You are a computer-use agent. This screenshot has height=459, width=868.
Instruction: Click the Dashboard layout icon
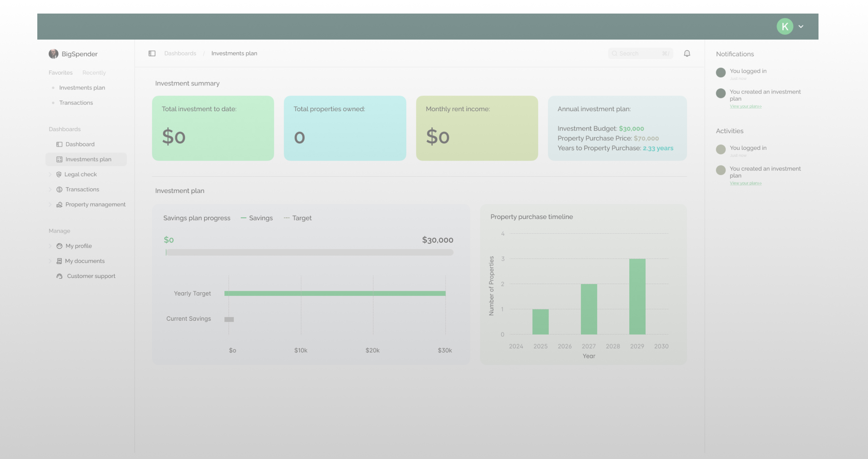[x=59, y=144]
